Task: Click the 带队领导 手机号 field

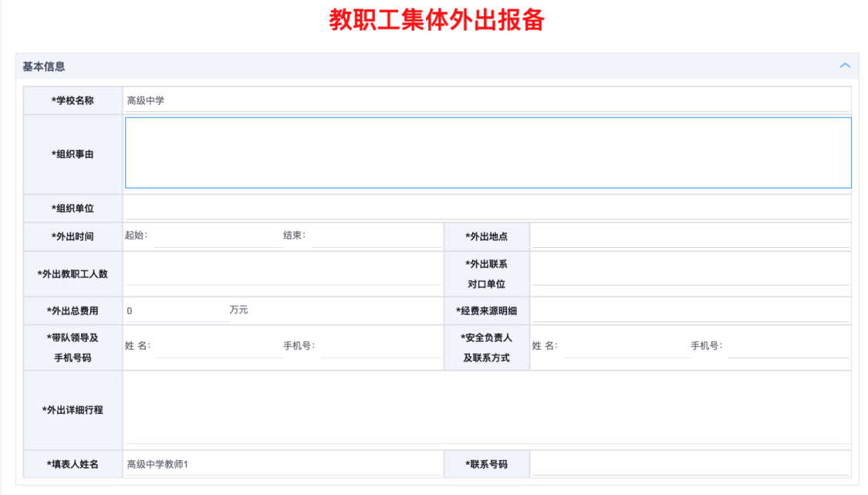Action: click(x=380, y=347)
